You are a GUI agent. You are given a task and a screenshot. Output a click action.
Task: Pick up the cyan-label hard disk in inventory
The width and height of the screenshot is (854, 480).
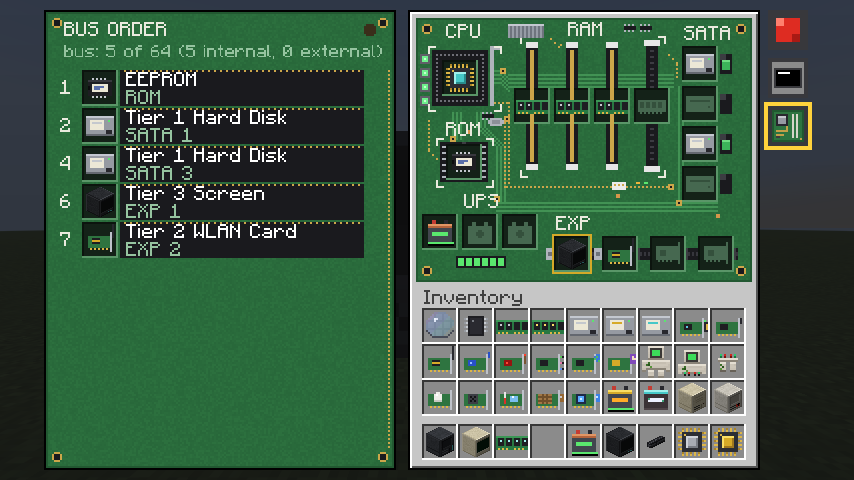click(x=655, y=326)
